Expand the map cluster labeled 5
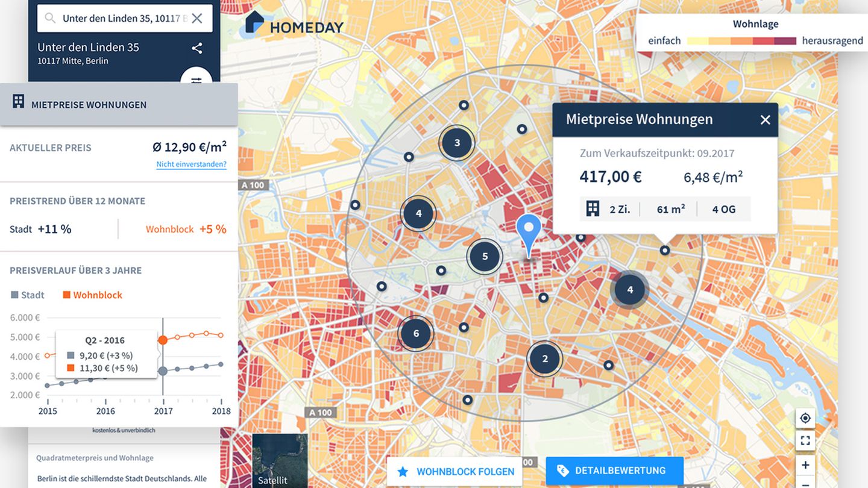The height and width of the screenshot is (488, 868). click(x=485, y=257)
